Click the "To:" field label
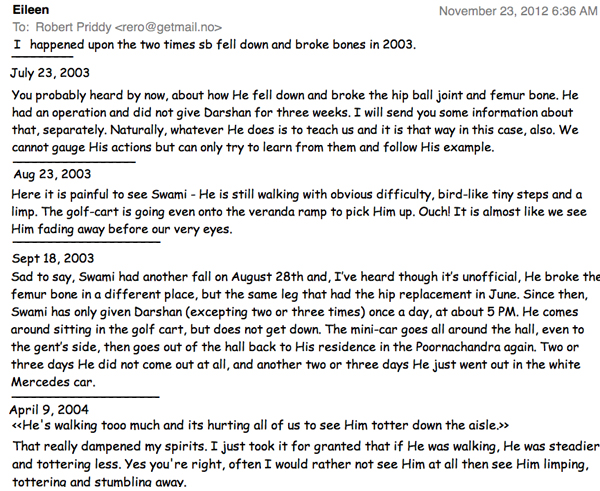This screenshot has width=600, height=491. tap(21, 27)
